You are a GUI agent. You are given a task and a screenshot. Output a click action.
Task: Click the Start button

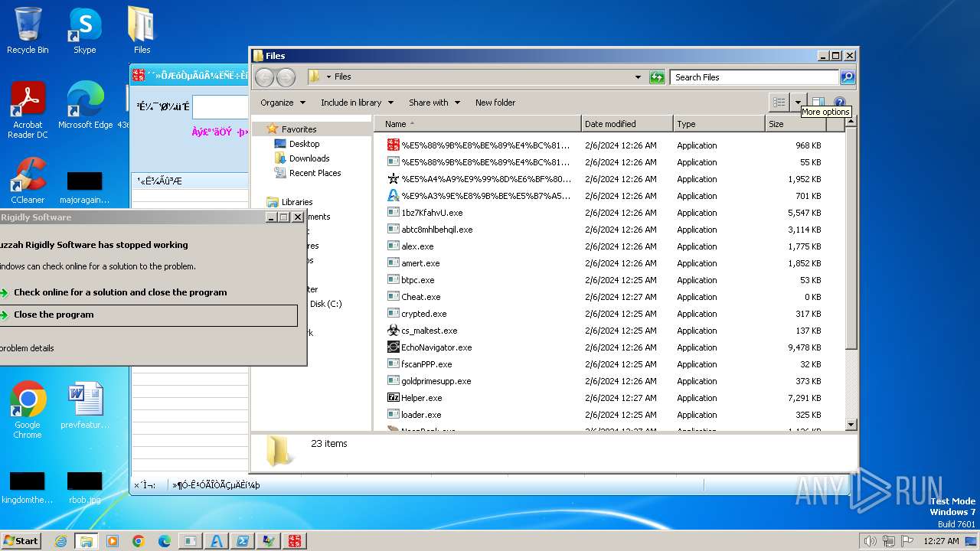click(21, 540)
